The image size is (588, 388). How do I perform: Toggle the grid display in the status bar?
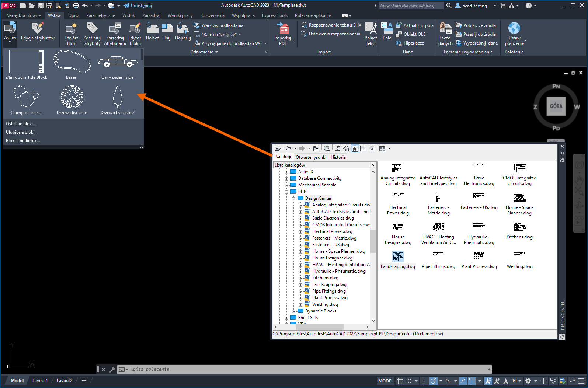coord(400,381)
